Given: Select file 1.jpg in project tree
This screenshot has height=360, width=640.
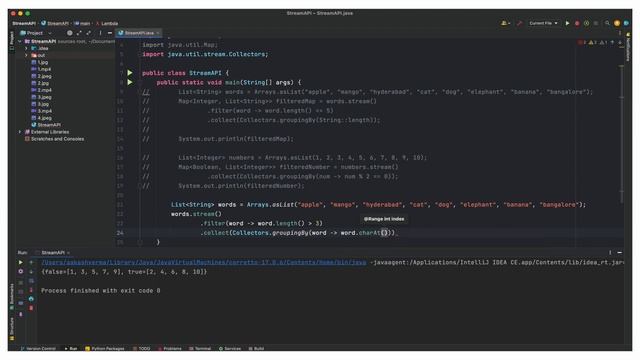Looking at the screenshot, I should 40,62.
